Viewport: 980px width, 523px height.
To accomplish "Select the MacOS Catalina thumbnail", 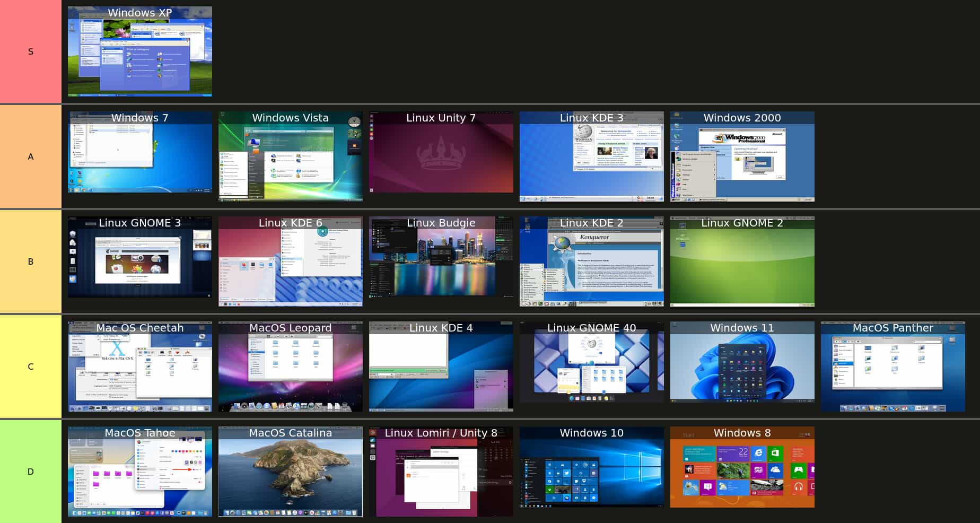I will click(291, 472).
